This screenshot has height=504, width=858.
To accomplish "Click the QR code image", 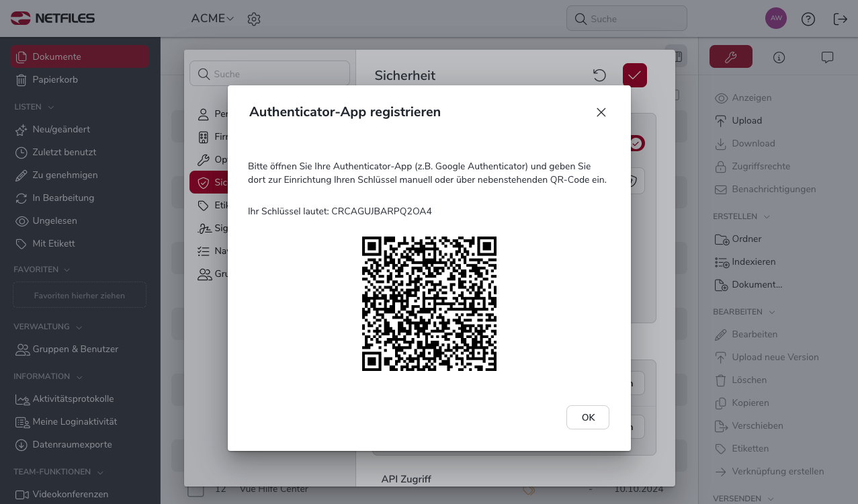I will [429, 304].
